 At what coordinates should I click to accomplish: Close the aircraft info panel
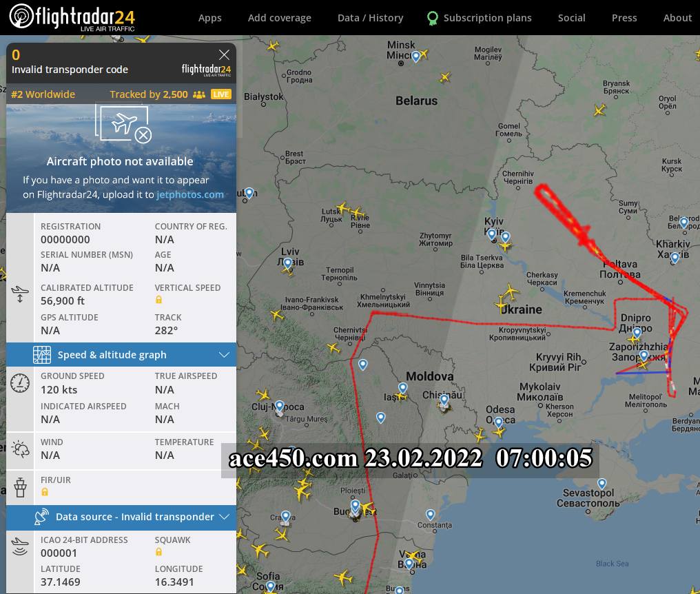(x=224, y=55)
